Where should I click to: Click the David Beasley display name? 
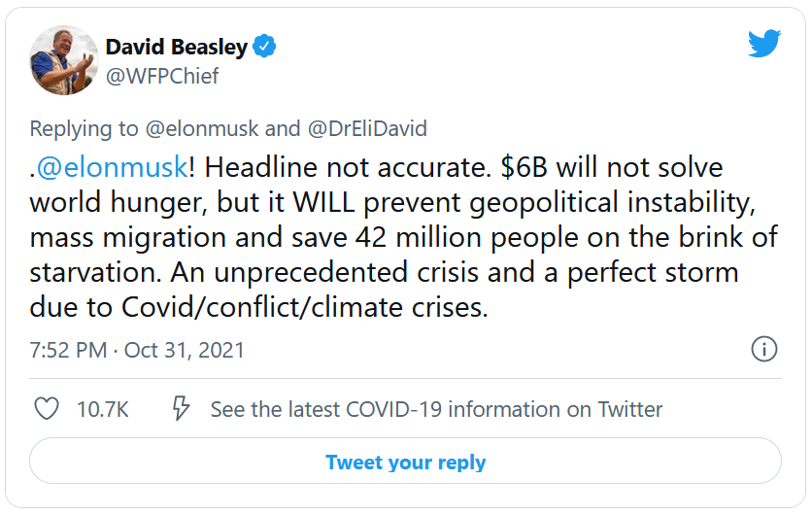point(176,47)
